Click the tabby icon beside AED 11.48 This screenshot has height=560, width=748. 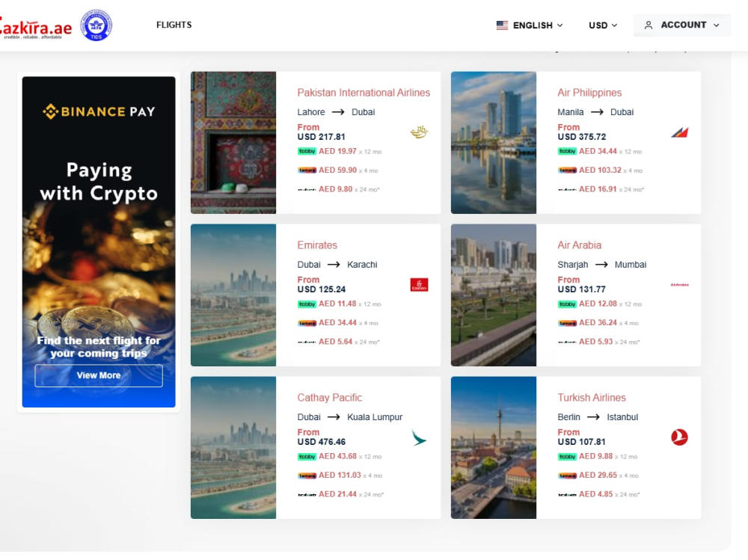coord(307,304)
